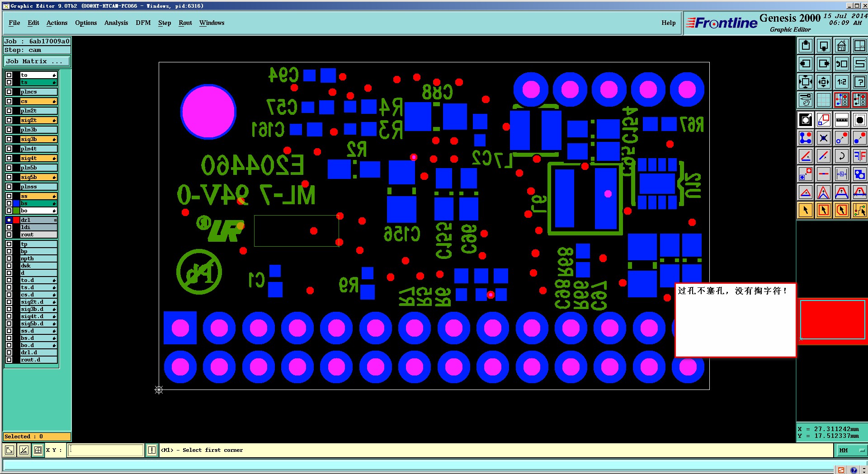The height and width of the screenshot is (474, 868).
Task: Click the 1:2 zoom ratio icon
Action: tap(841, 82)
